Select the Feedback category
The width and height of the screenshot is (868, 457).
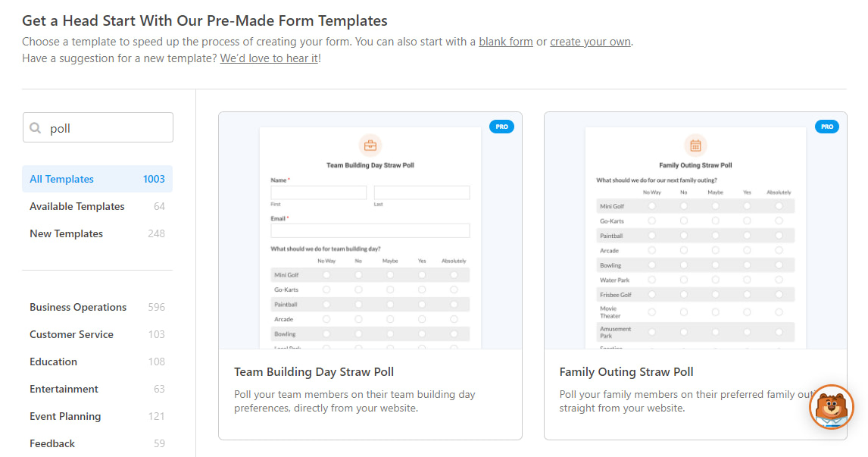coord(52,443)
